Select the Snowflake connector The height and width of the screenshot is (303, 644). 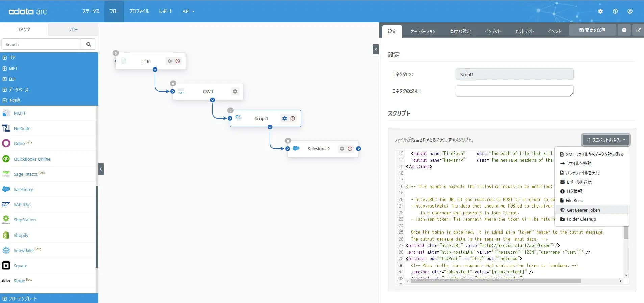[x=48, y=250]
